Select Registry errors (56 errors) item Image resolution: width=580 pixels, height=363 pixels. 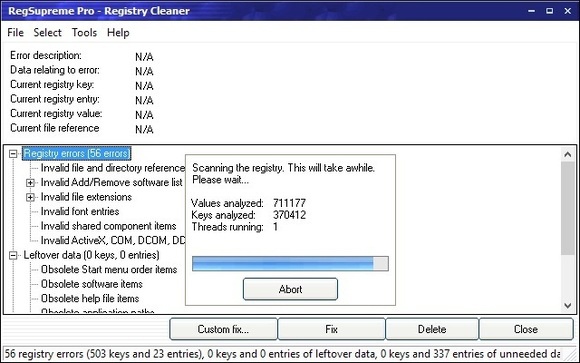[x=77, y=153]
